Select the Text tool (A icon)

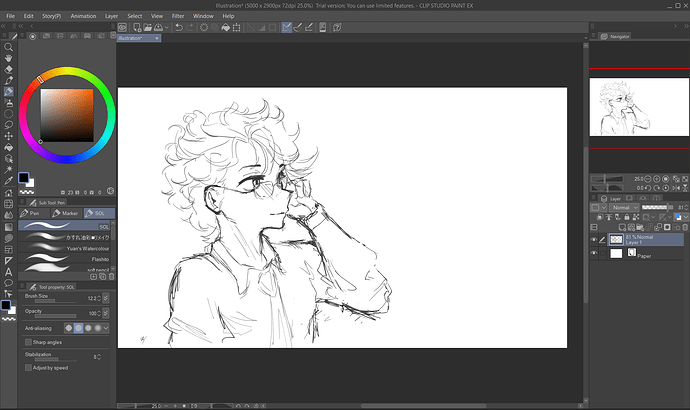tap(8, 272)
